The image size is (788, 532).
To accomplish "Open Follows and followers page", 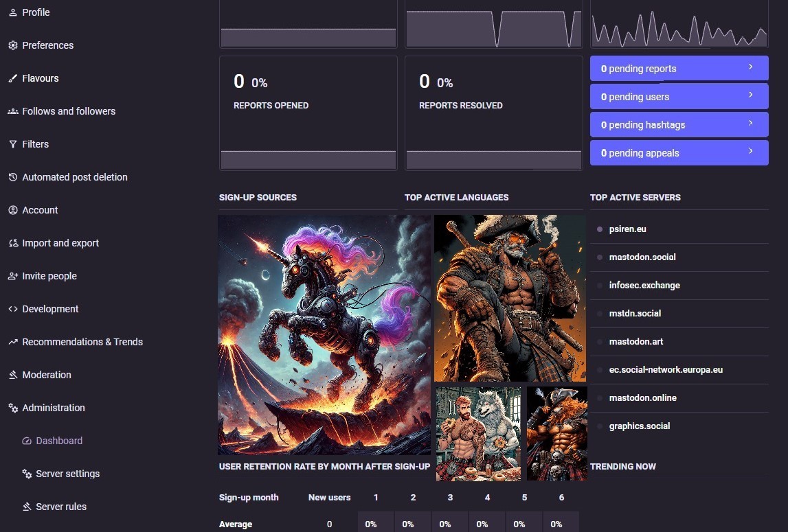I will pos(69,111).
